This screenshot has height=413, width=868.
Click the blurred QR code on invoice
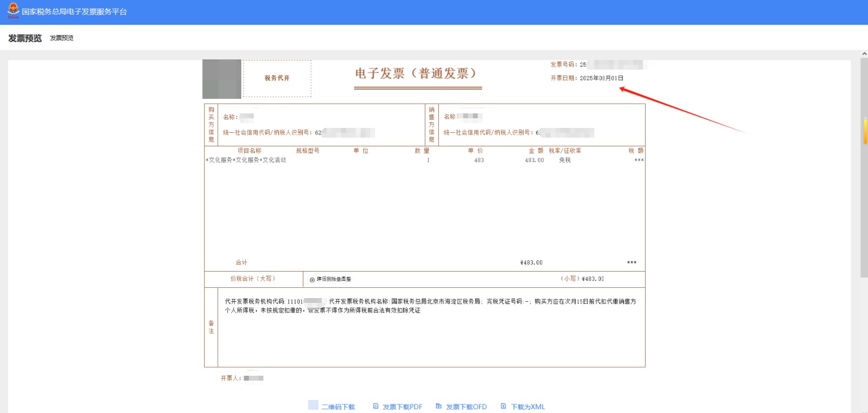click(x=222, y=79)
